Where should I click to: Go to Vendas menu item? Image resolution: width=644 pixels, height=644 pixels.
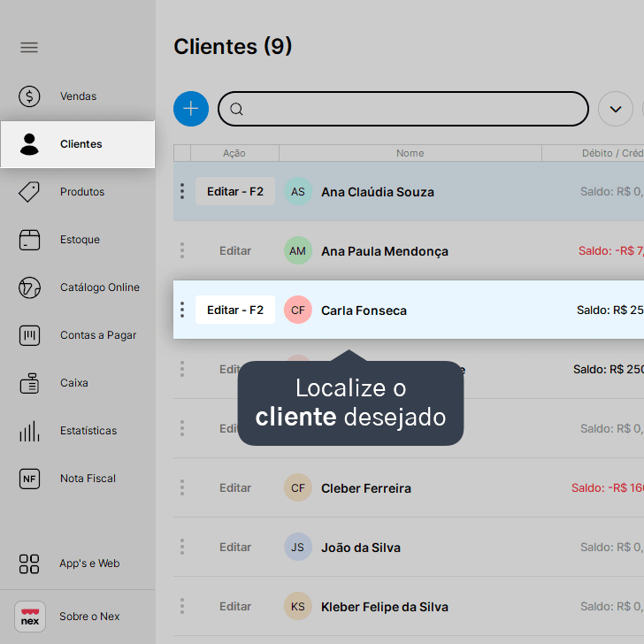[x=78, y=96]
